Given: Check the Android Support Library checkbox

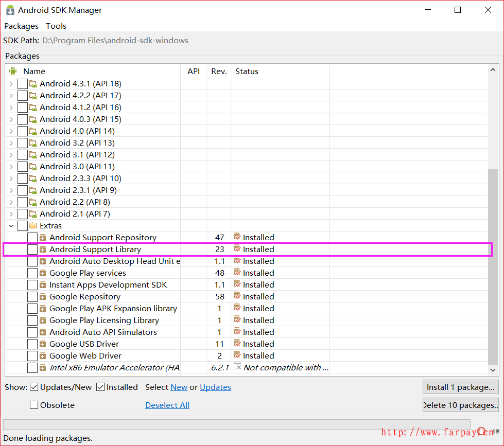Looking at the screenshot, I should (x=32, y=249).
